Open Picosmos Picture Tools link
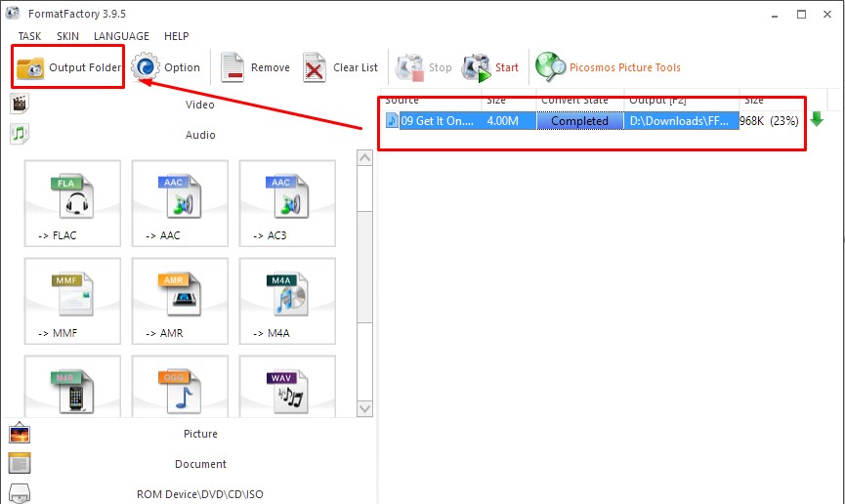Screen dimensions: 845x504 point(608,67)
